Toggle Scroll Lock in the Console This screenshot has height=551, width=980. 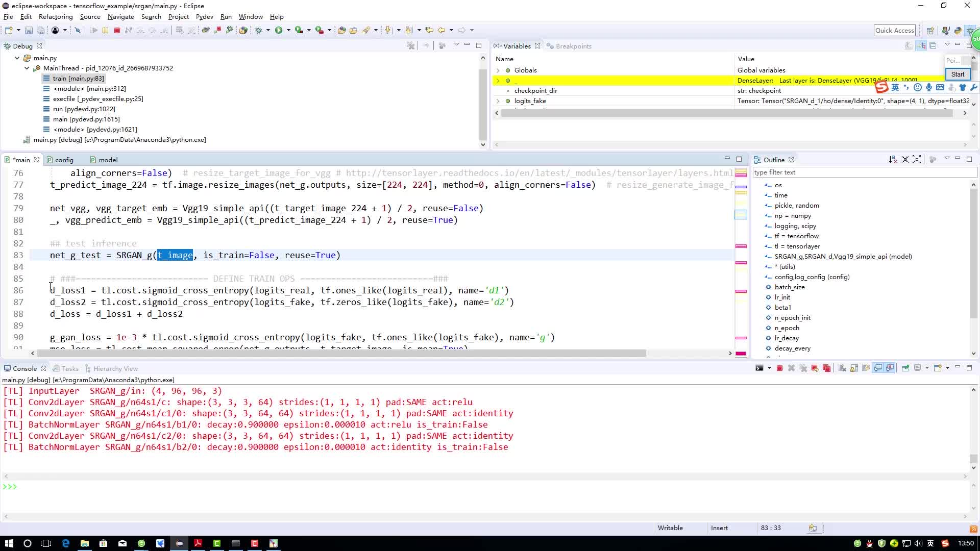click(x=854, y=368)
